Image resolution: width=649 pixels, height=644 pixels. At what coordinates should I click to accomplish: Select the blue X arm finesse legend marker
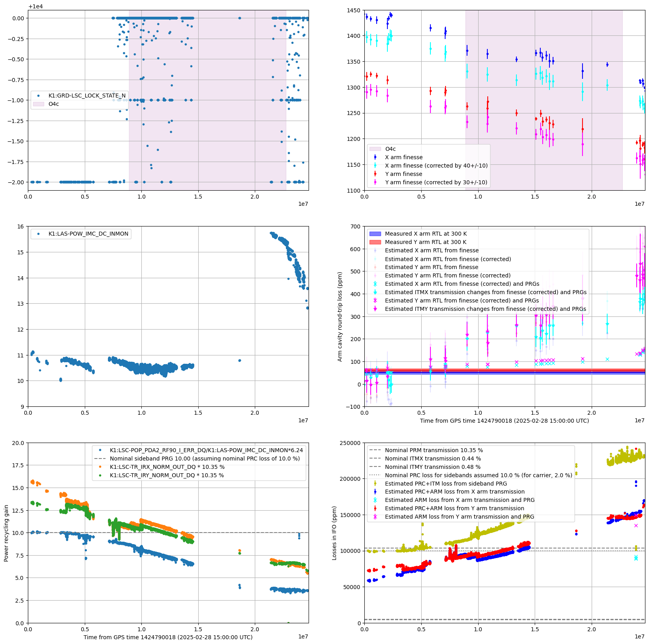pos(375,157)
